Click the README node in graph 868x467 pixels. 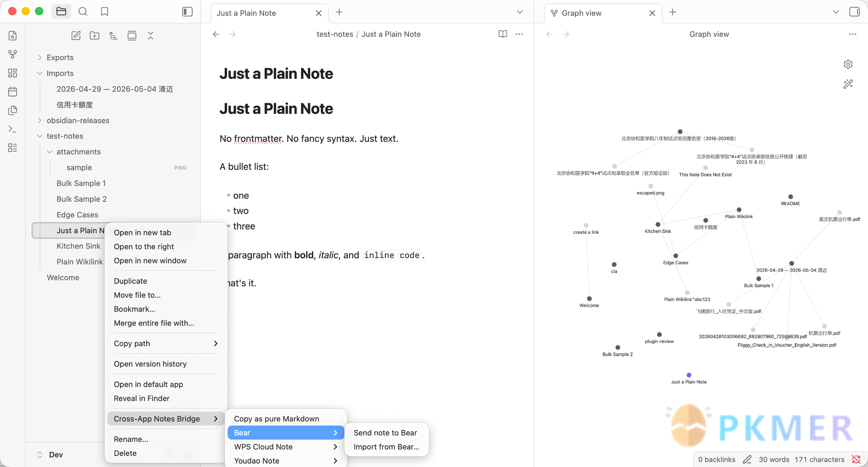790,197
